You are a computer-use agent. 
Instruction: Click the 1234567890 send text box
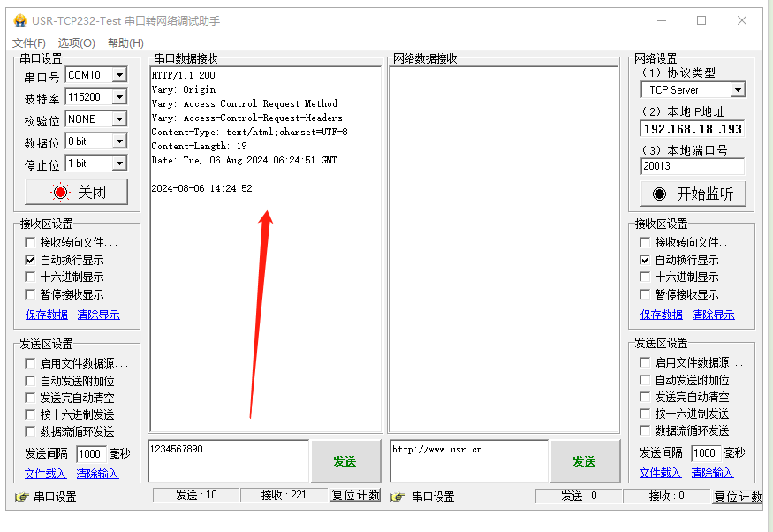coord(228,461)
